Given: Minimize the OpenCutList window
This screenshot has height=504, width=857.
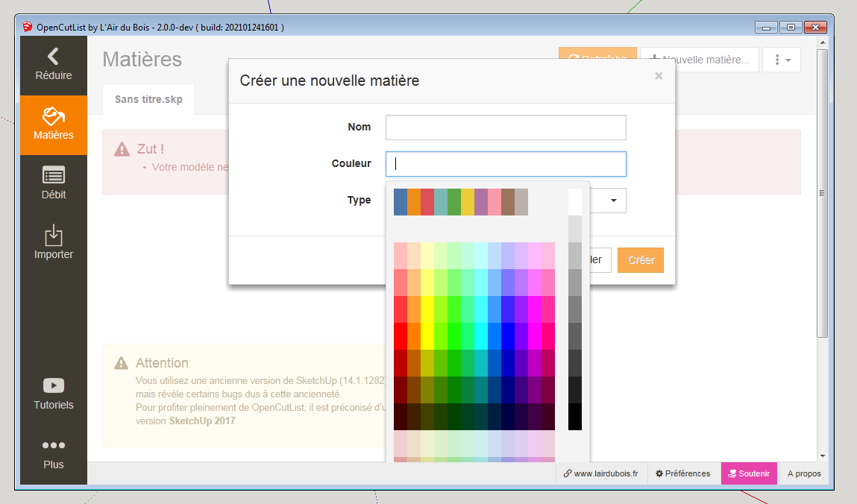Looking at the screenshot, I should click(766, 28).
